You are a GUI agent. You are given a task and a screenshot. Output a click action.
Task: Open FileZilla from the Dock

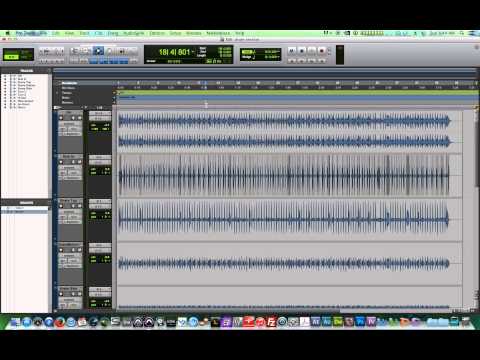click(x=271, y=322)
